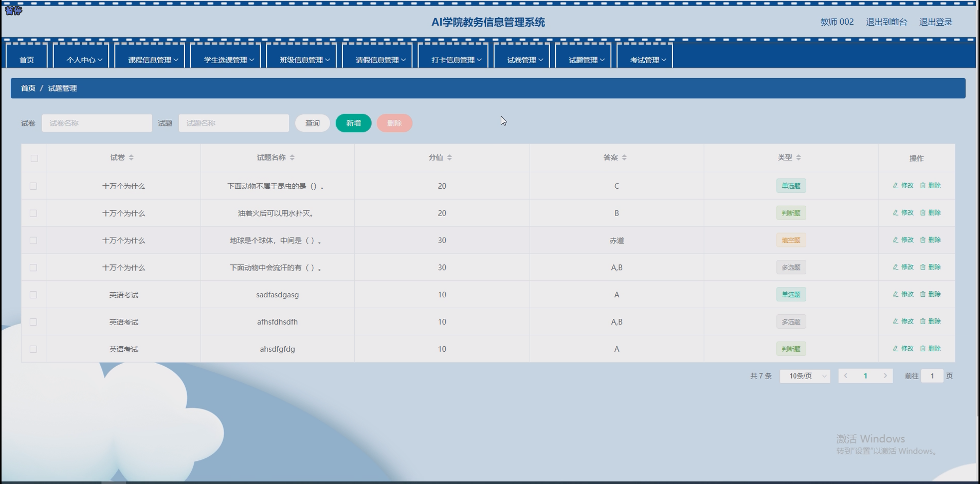Sort by 类型 column arrows
The width and height of the screenshot is (980, 484).
798,157
